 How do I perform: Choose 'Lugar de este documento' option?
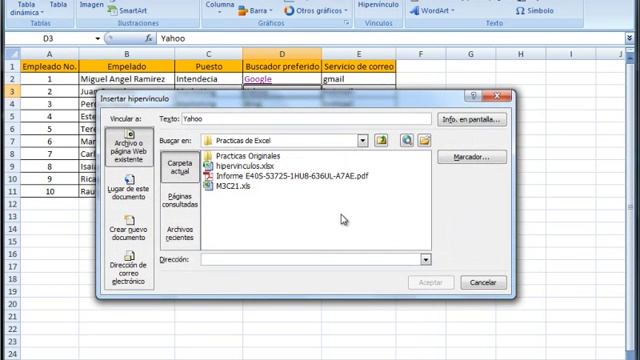coord(129,187)
